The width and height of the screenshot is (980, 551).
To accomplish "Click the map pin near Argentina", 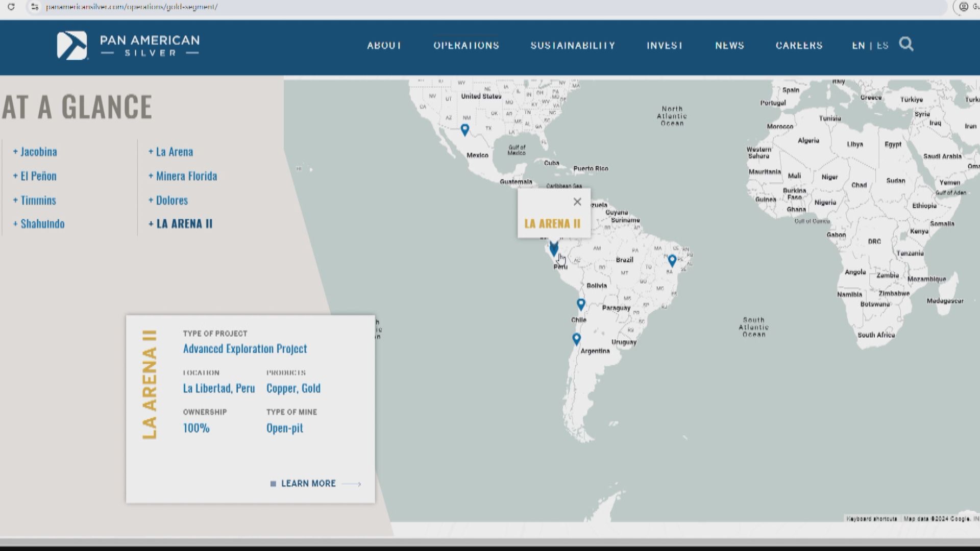I will click(x=576, y=339).
